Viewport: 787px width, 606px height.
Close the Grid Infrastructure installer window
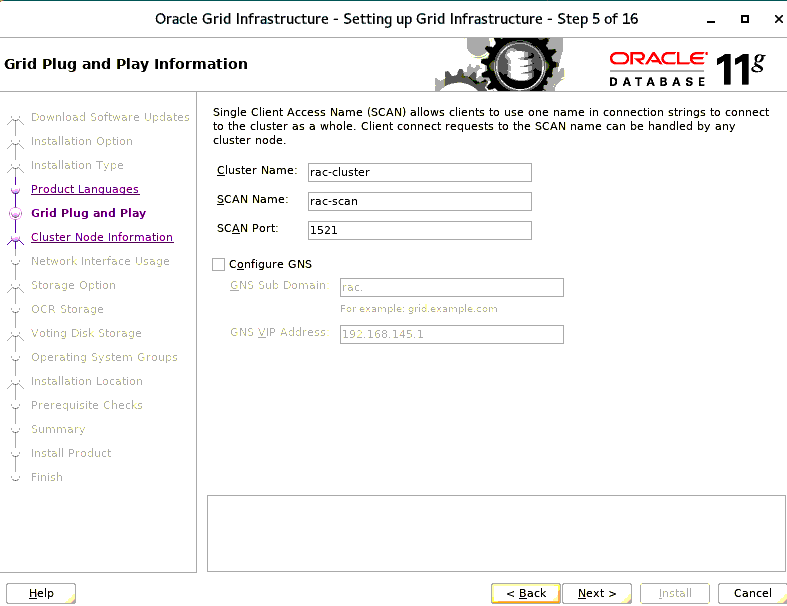point(772,19)
